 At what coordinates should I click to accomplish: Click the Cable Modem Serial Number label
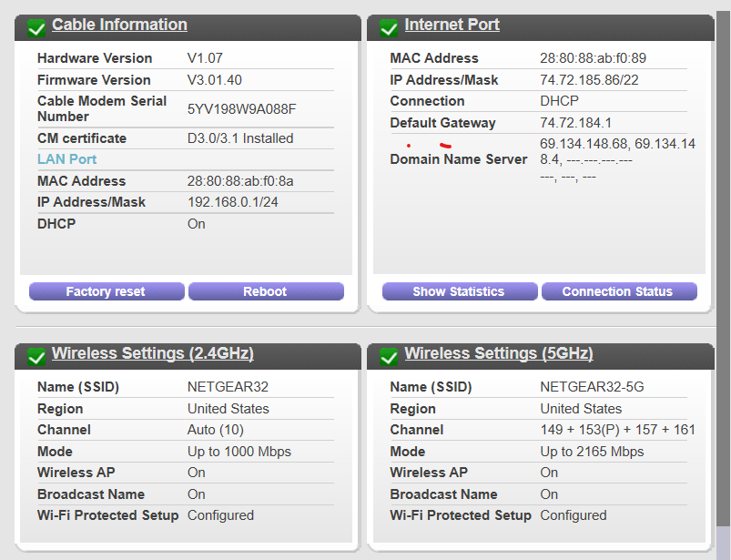pyautogui.click(x=102, y=108)
